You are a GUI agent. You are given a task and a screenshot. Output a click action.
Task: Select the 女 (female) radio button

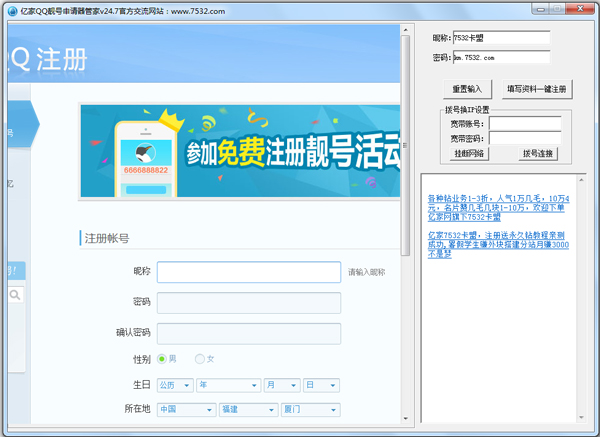click(200, 359)
